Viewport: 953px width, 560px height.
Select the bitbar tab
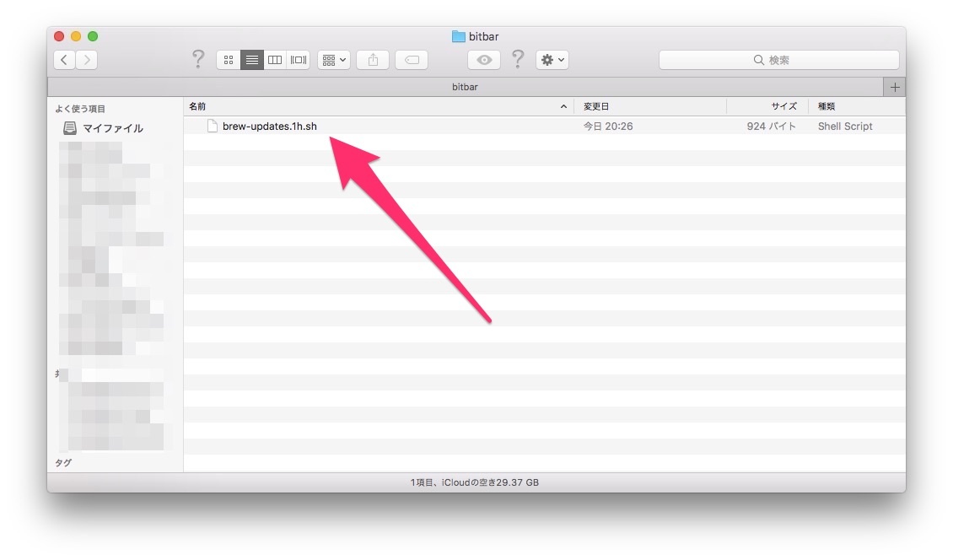pyautogui.click(x=465, y=87)
